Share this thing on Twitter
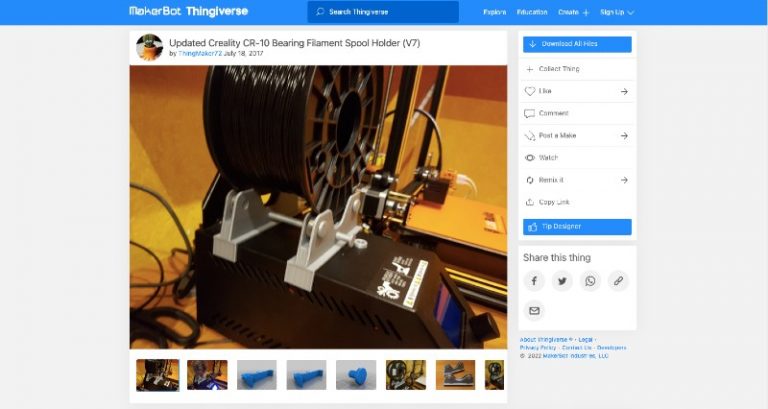This screenshot has width=768, height=409. (562, 281)
